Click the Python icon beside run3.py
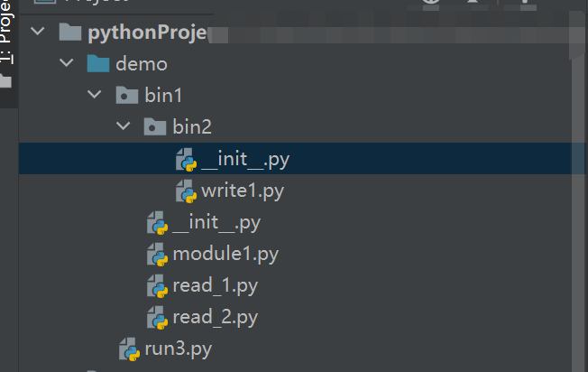 (x=129, y=349)
